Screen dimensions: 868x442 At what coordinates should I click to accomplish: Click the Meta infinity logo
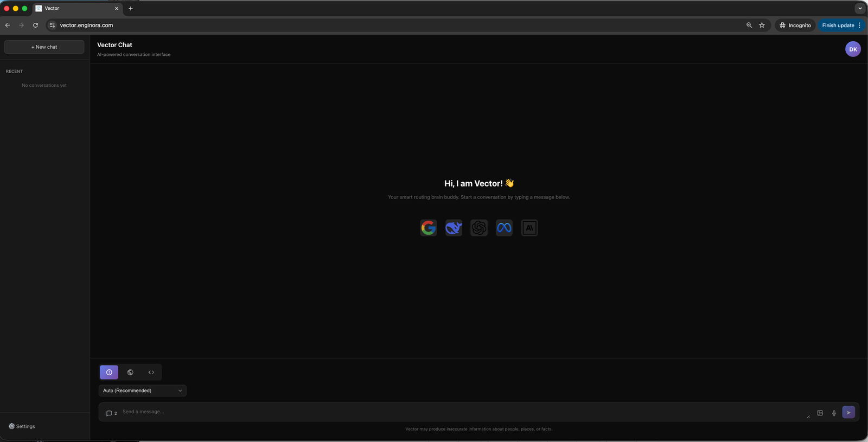[504, 228]
